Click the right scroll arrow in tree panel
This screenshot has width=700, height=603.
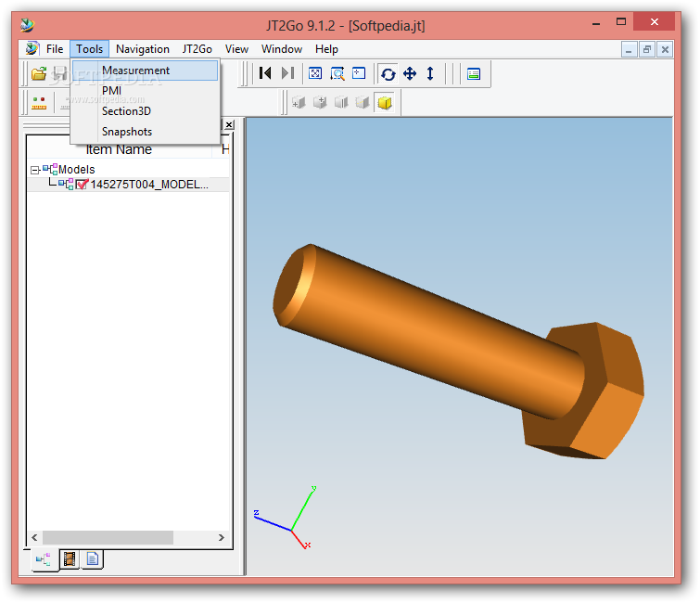pos(221,537)
